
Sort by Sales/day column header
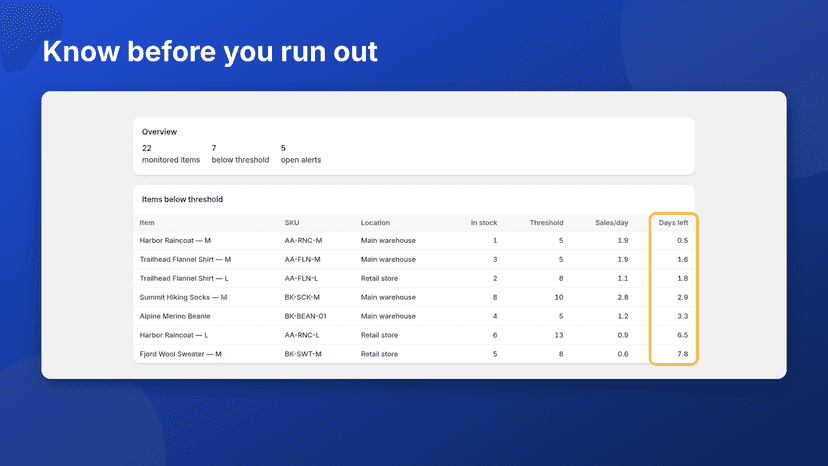(611, 223)
